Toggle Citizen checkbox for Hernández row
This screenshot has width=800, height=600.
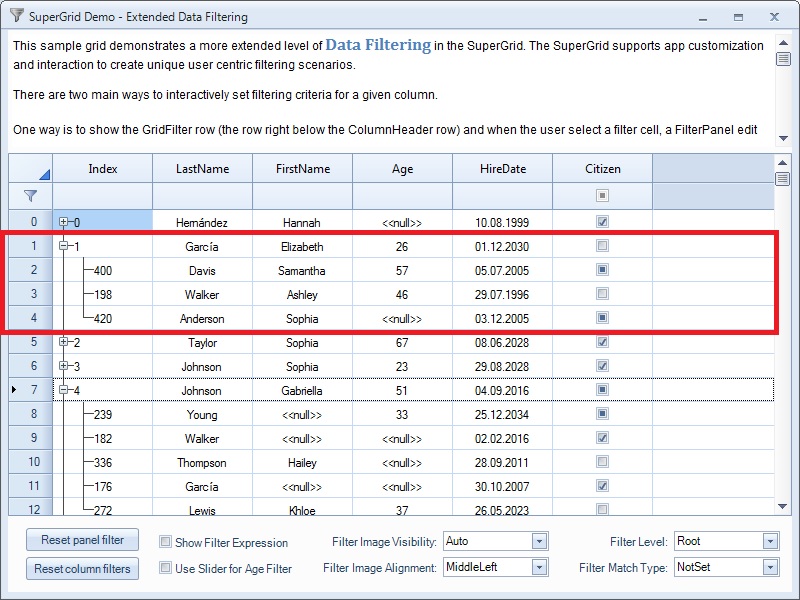coord(602,222)
